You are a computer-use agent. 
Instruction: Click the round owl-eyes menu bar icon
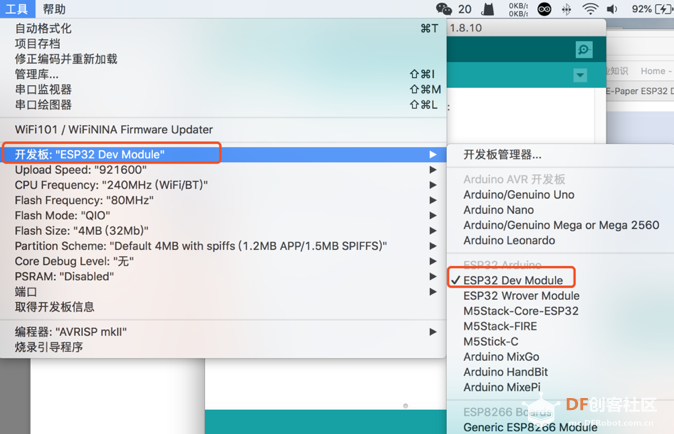click(x=544, y=9)
